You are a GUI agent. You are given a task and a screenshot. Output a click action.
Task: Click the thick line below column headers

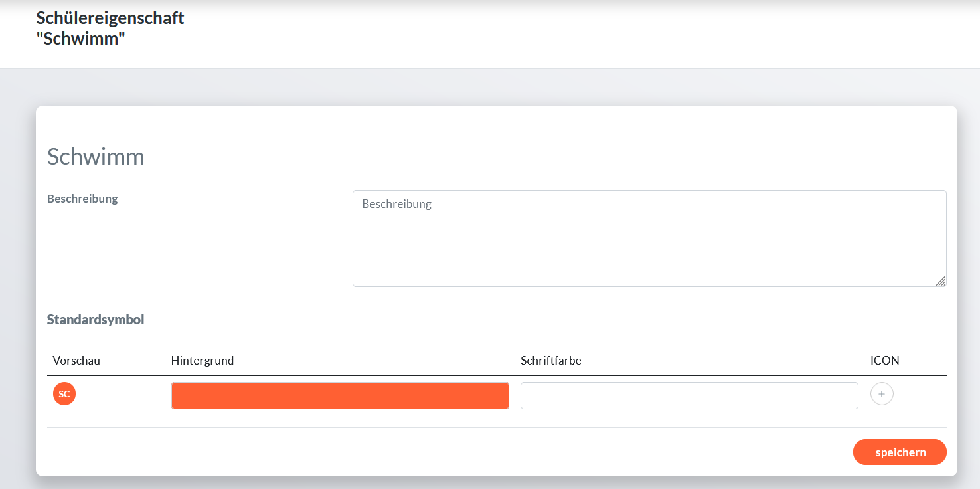tap(497, 375)
